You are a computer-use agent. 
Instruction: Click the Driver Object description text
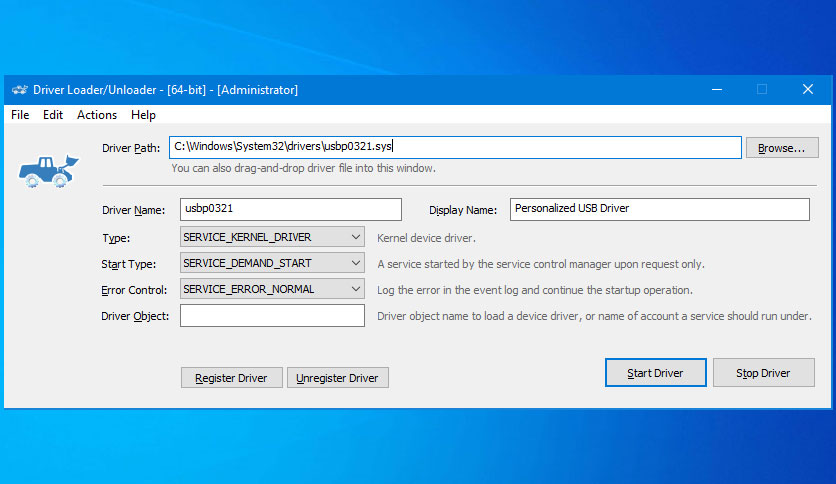click(x=594, y=317)
